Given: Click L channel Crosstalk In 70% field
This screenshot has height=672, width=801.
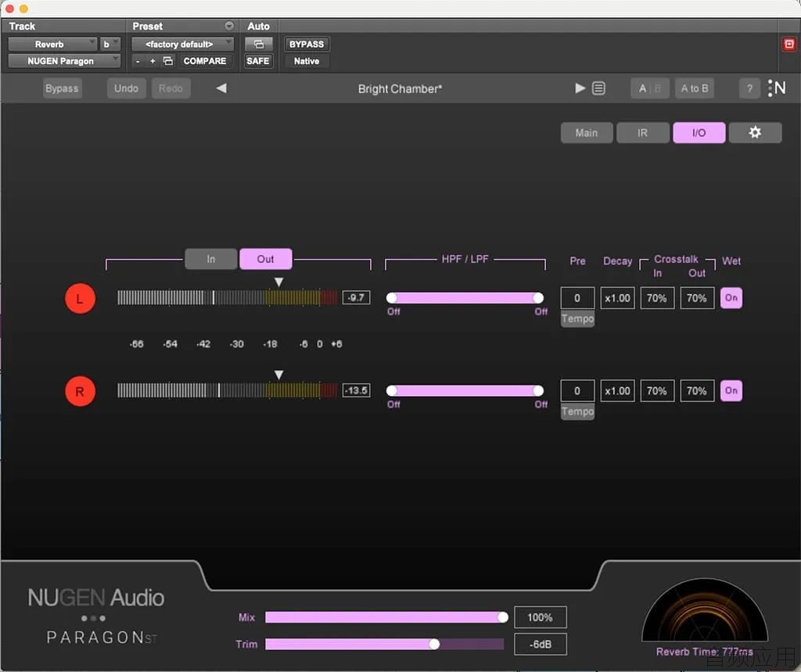Looking at the screenshot, I should [657, 298].
